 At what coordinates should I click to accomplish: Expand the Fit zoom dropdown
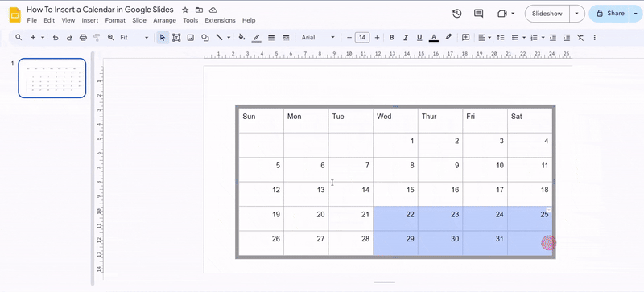click(134, 37)
